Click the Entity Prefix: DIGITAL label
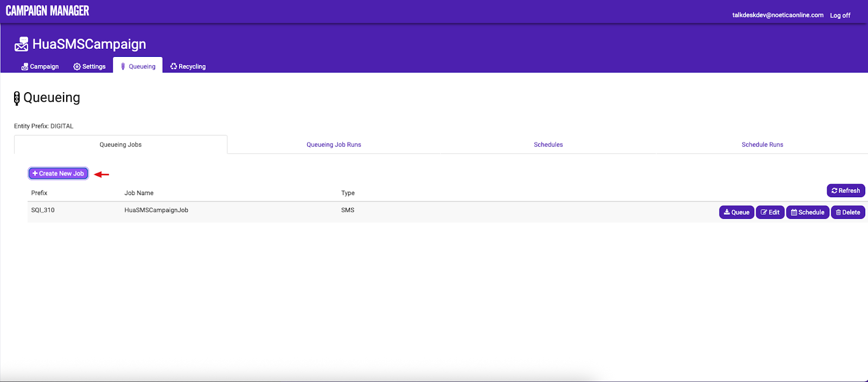This screenshot has height=382, width=868. click(x=43, y=126)
